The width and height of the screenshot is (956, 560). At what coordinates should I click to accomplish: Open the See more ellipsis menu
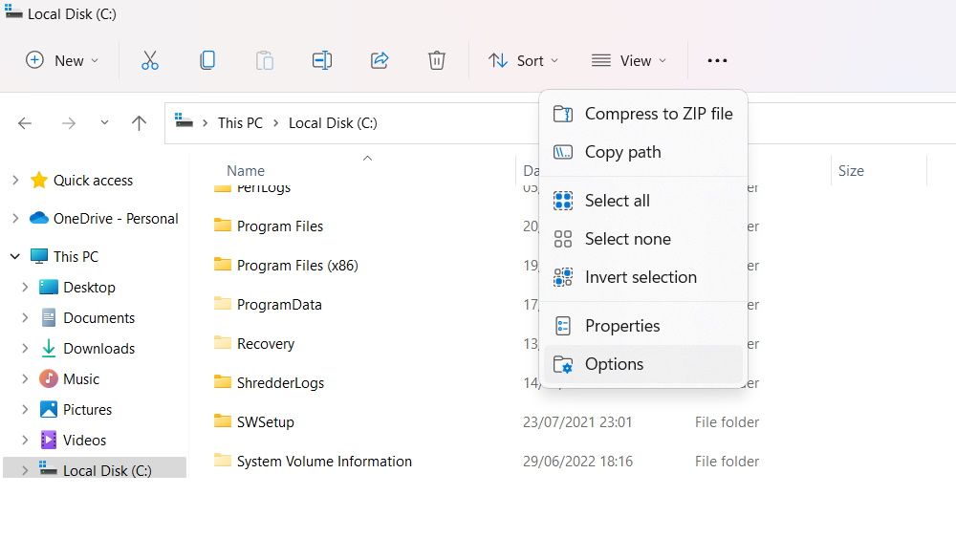click(717, 60)
